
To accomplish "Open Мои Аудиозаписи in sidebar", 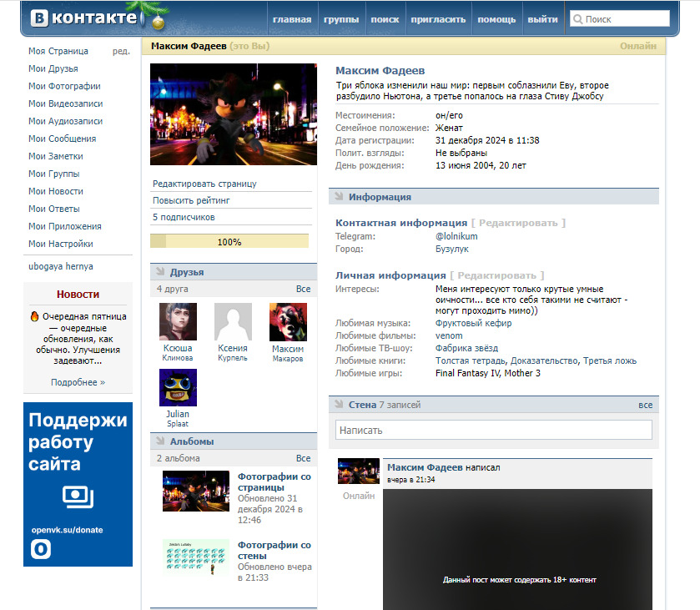I will click(x=66, y=121).
